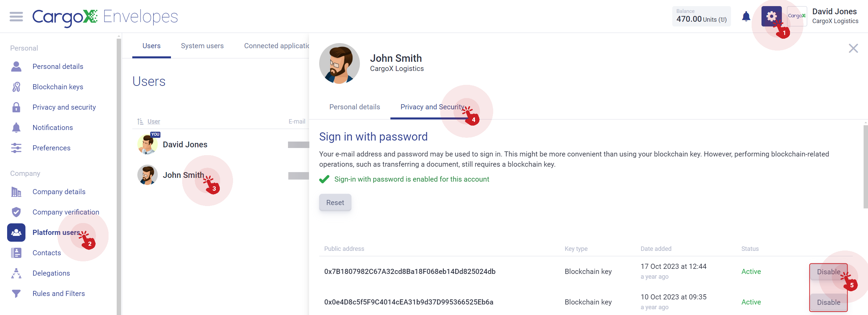Click the Reset password button
This screenshot has width=868, height=315.
pyautogui.click(x=335, y=203)
